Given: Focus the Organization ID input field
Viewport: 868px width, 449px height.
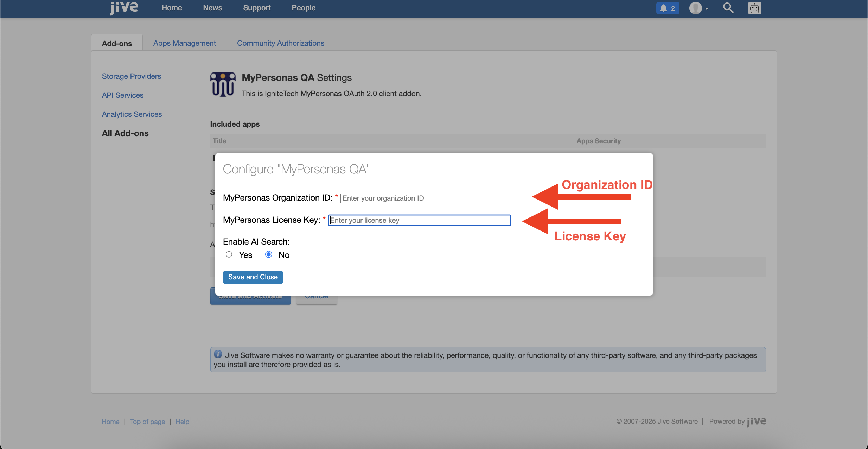Looking at the screenshot, I should (431, 198).
